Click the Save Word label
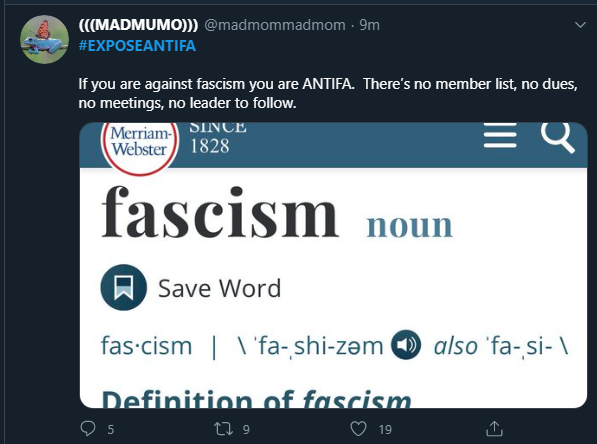Image resolution: width=597 pixels, height=444 pixels. [x=219, y=288]
